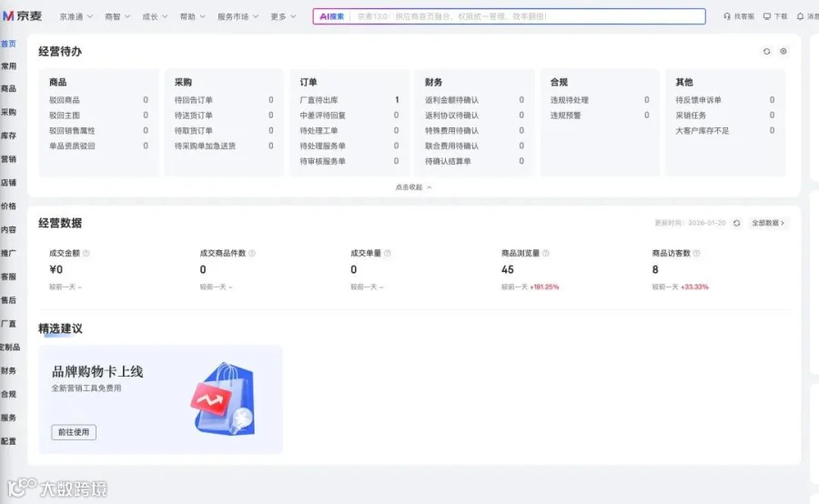
Task: Refresh the 经营数据 update time
Action: coord(736,223)
